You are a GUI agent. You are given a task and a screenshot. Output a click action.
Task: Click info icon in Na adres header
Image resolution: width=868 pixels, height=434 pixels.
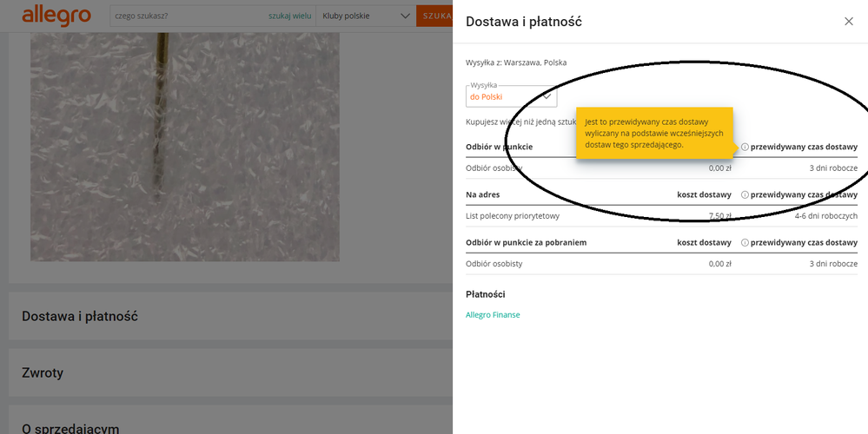point(745,194)
